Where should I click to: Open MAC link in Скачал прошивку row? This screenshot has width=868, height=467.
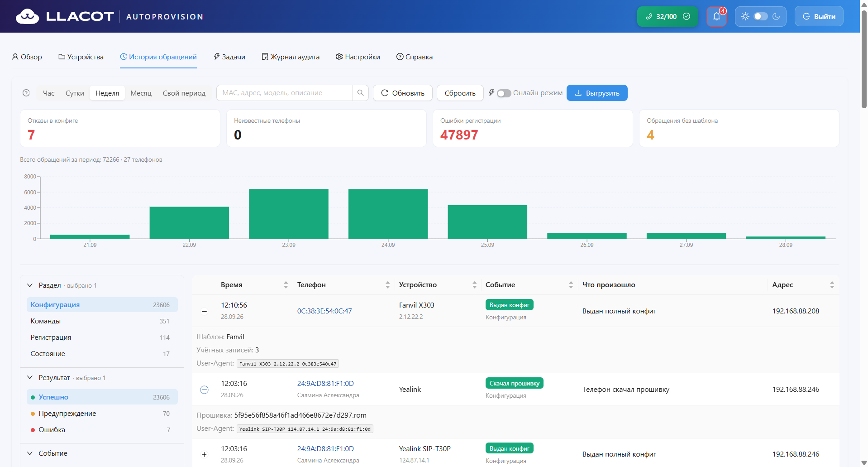[325, 384]
